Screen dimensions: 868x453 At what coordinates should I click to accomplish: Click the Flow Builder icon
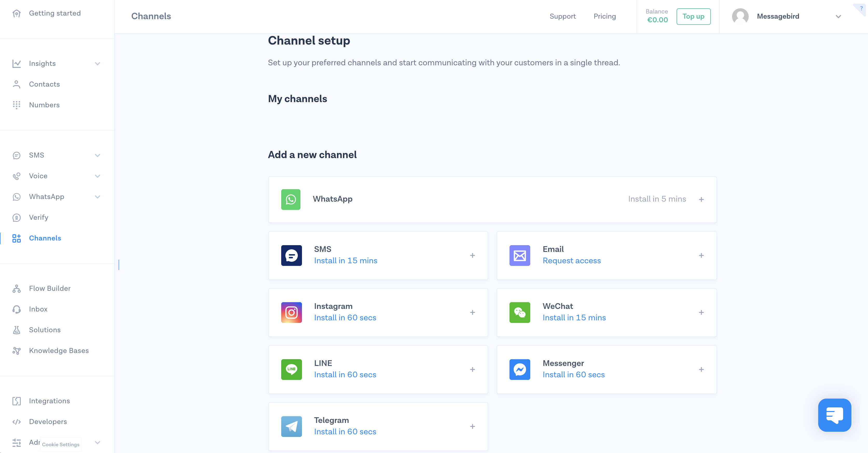[x=17, y=289]
